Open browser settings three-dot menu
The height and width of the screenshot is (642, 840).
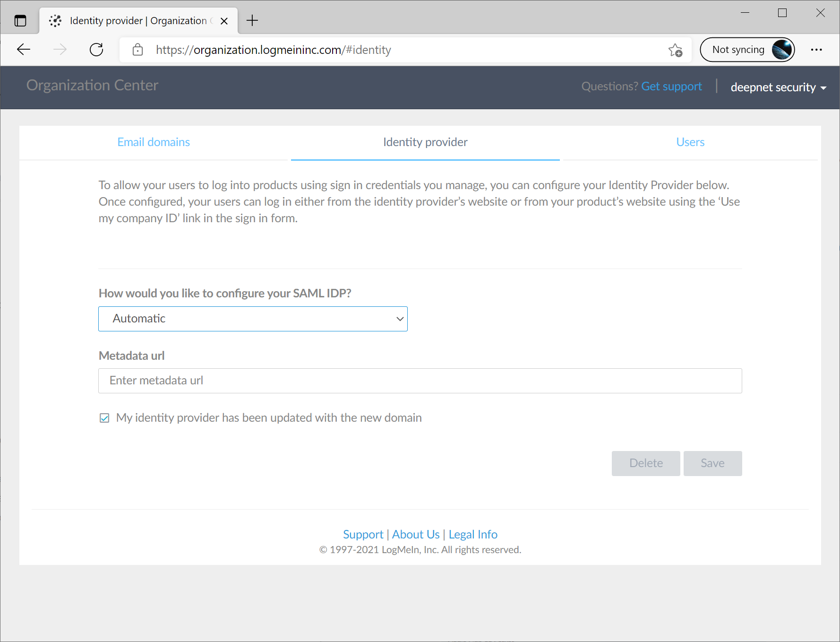tap(816, 50)
